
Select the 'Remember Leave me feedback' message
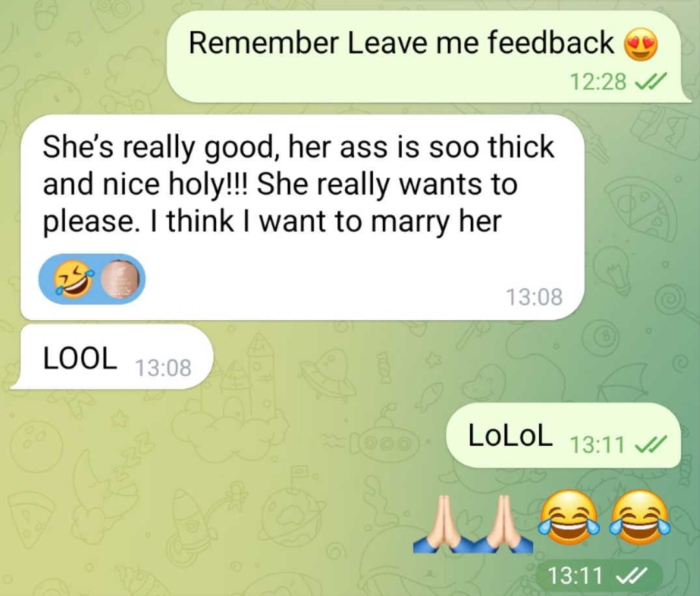[428, 57]
